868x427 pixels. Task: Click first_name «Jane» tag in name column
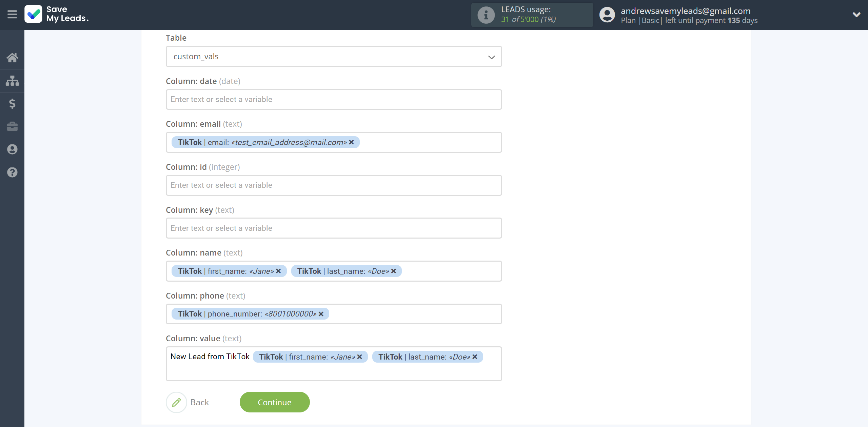pos(229,271)
